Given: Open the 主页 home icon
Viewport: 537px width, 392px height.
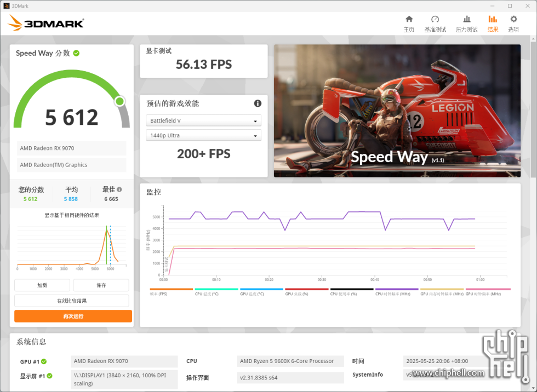Looking at the screenshot, I should tap(409, 19).
